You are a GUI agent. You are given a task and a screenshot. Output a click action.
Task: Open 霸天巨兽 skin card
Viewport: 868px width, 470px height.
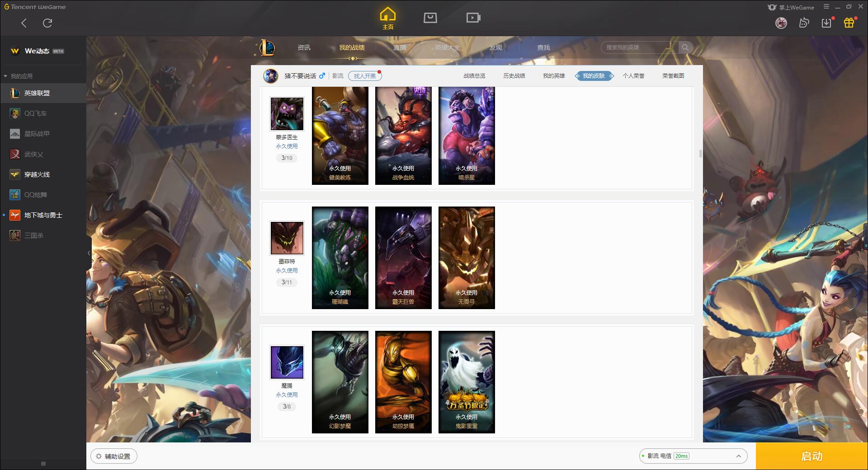403,258
